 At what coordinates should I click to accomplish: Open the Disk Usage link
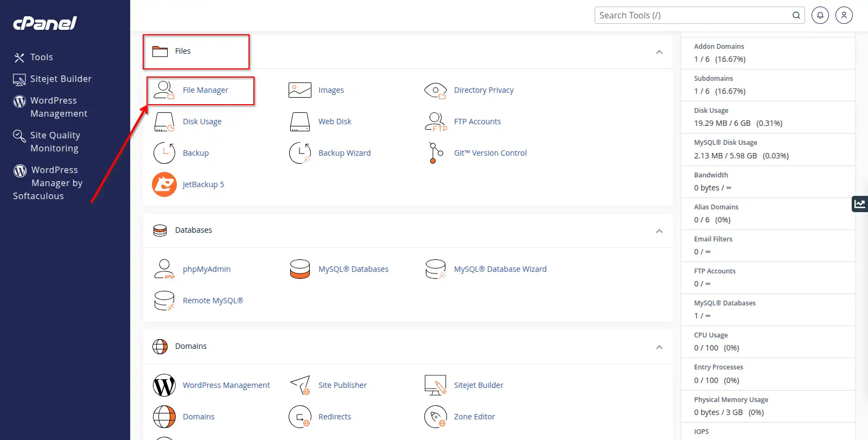click(x=202, y=122)
